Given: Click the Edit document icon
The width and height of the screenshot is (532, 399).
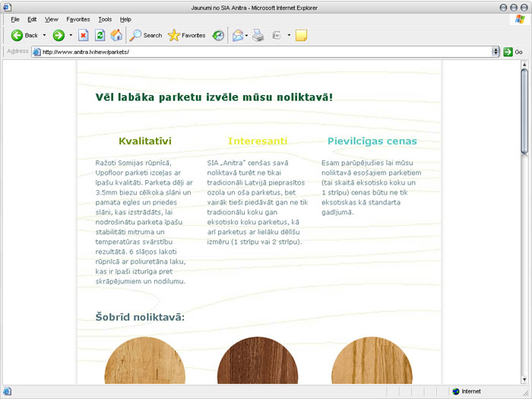Looking at the screenshot, I should click(x=277, y=35).
